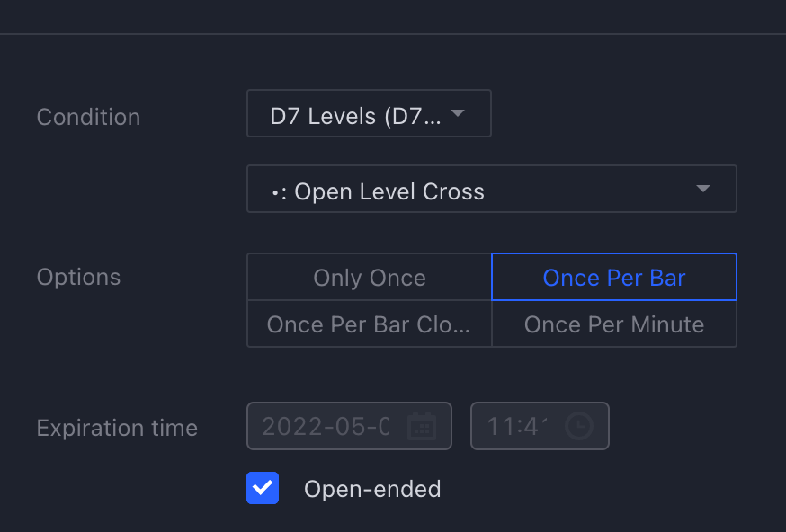Click the Open-ended label text
The height and width of the screenshot is (532, 786).
coord(372,489)
